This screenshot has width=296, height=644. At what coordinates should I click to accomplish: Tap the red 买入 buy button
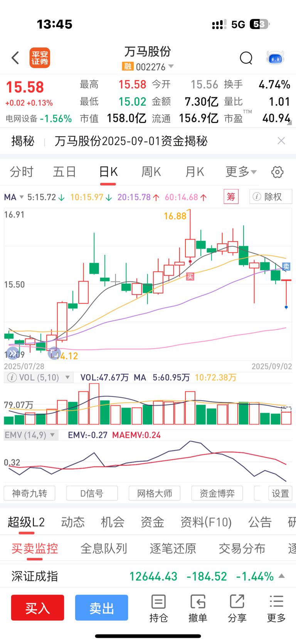pyautogui.click(x=38, y=608)
